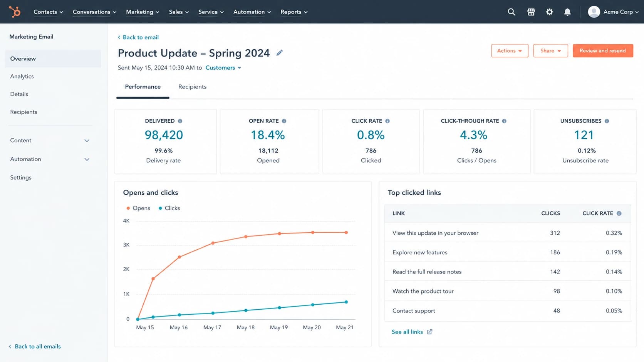Open the Service menu
This screenshot has height=362, width=644.
(211, 12)
